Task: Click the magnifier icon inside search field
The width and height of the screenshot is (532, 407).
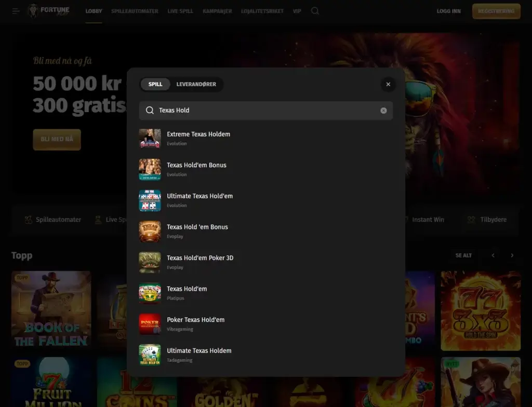Action: point(150,110)
